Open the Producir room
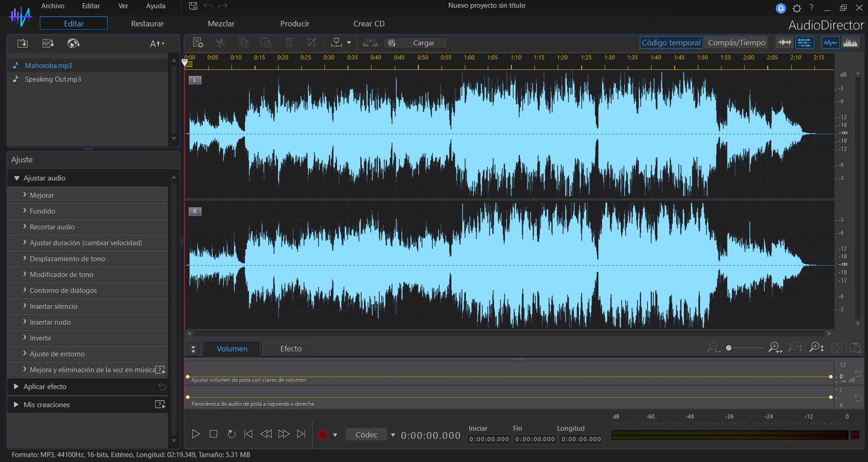The image size is (868, 462). [x=295, y=24]
